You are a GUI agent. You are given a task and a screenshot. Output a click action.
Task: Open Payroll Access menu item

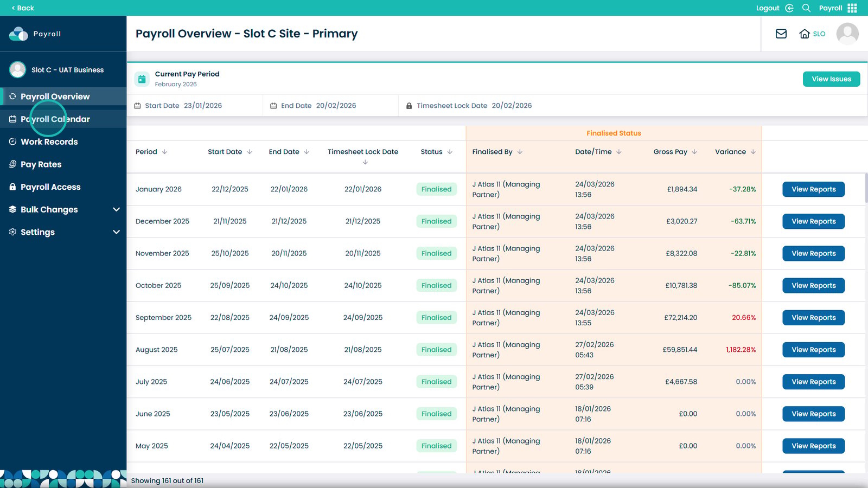[x=63, y=187]
